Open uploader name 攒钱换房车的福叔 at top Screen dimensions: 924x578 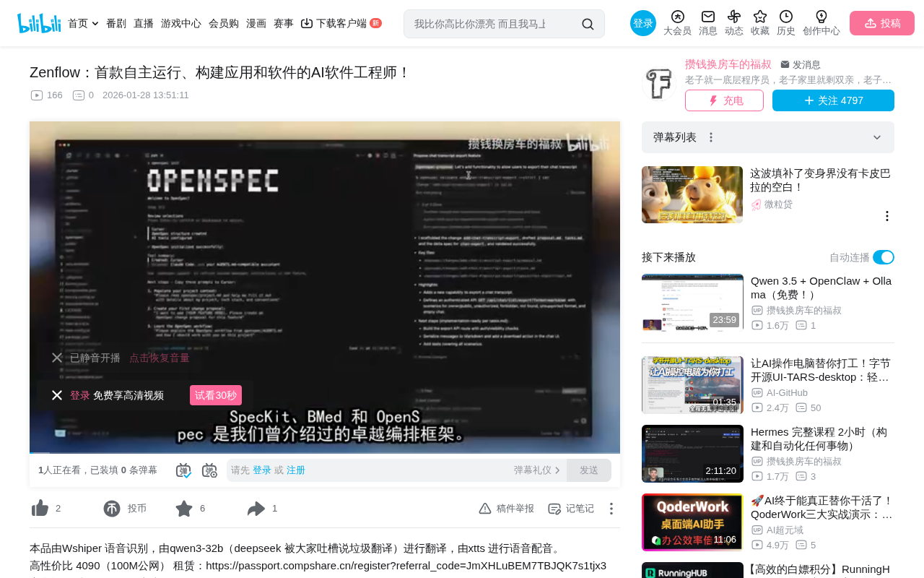coord(728,64)
